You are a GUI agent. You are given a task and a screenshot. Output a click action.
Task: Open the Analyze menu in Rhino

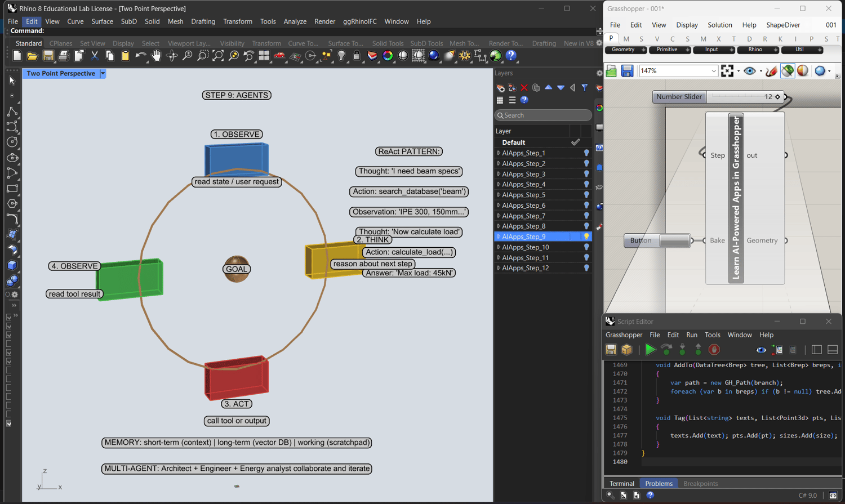(295, 21)
